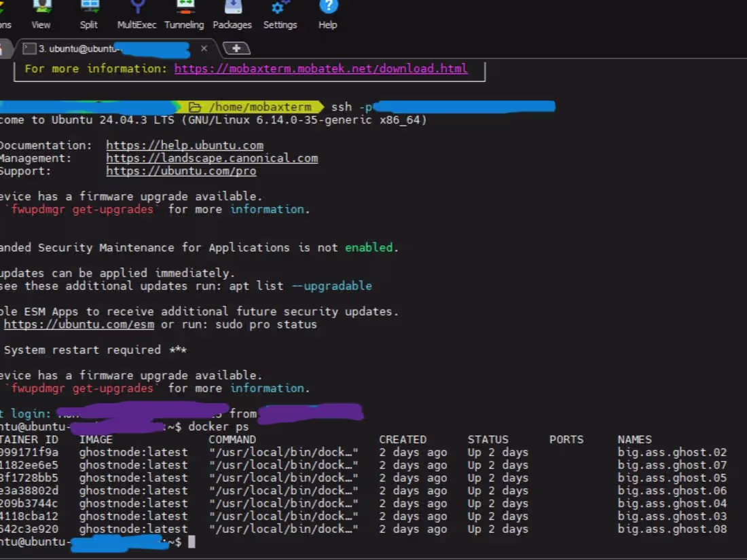Viewport: 747px width, 560px height.
Task: Click container name big.ass.ghost.04
Action: click(x=672, y=504)
